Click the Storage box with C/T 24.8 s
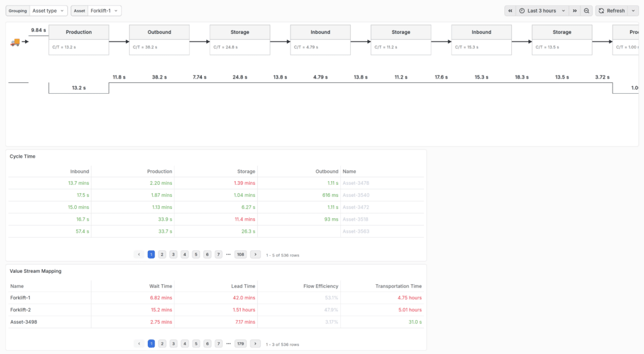This screenshot has height=354, width=644. [x=240, y=40]
